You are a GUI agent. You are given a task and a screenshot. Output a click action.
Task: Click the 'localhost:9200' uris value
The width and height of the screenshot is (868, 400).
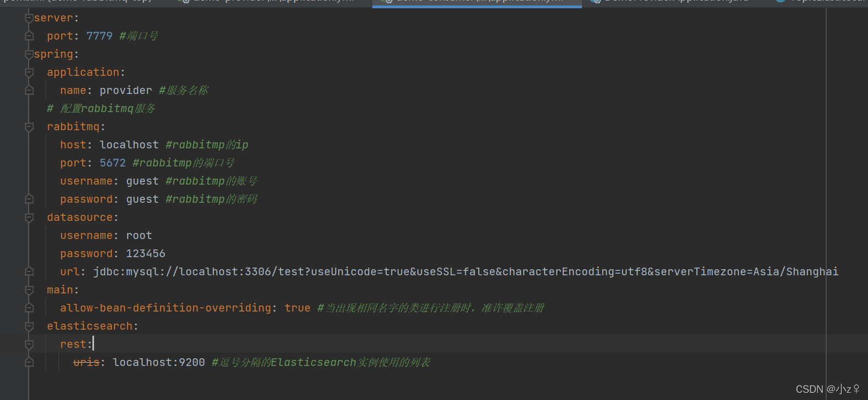(159, 363)
